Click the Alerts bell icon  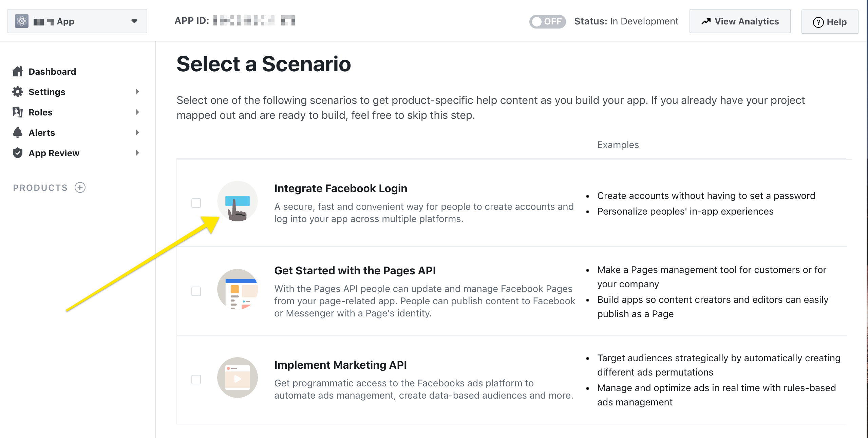click(x=18, y=132)
